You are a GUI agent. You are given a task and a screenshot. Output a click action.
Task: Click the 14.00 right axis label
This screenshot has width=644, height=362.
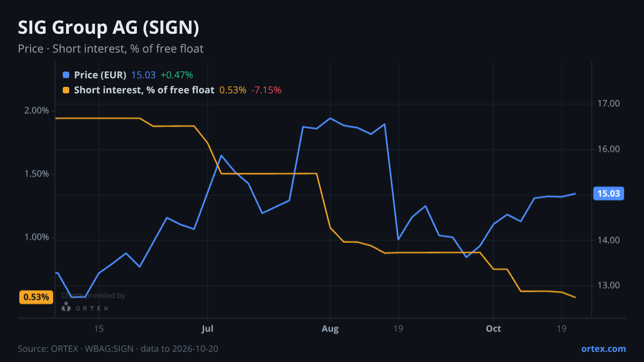pyautogui.click(x=609, y=240)
